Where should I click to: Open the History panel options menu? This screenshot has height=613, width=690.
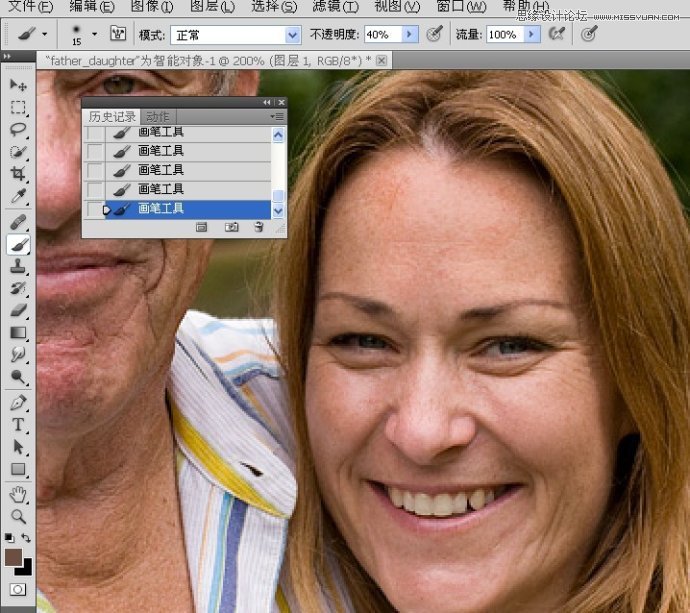click(277, 117)
